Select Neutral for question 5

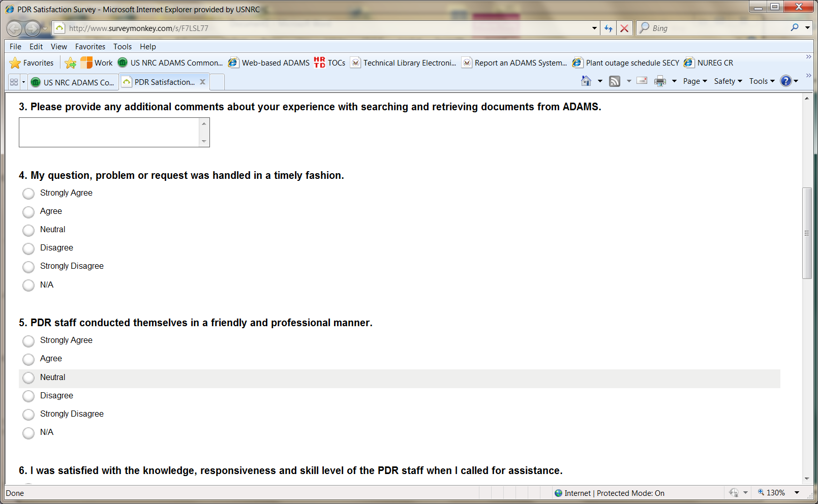[x=28, y=377]
